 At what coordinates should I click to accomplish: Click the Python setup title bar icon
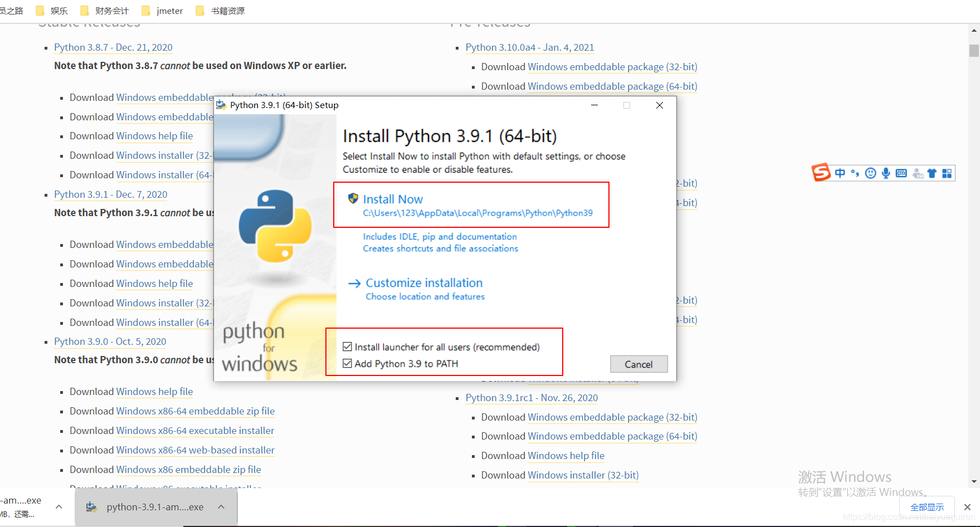click(221, 105)
